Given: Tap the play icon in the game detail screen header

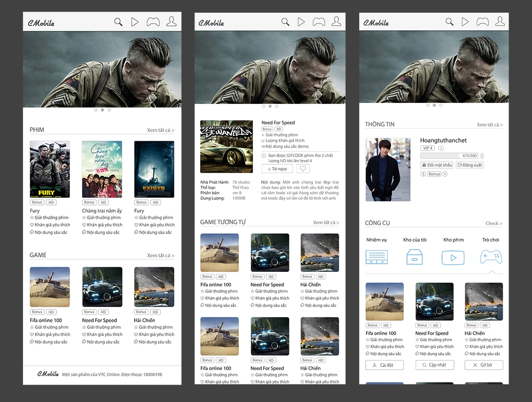Looking at the screenshot, I should tap(301, 22).
